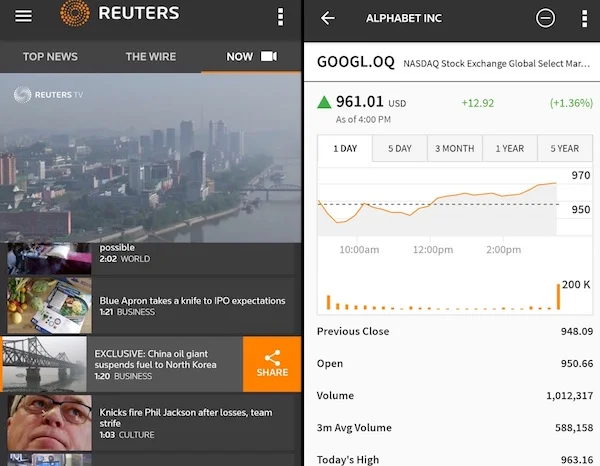Tap the 10:00am chart axis label
Image resolution: width=600 pixels, height=466 pixels.
(x=359, y=250)
